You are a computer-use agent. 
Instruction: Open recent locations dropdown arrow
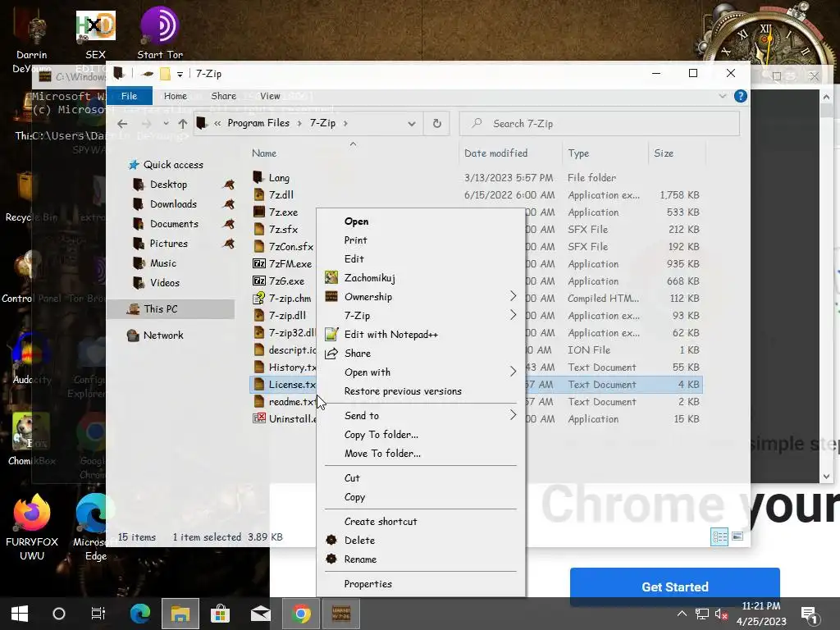coord(166,124)
